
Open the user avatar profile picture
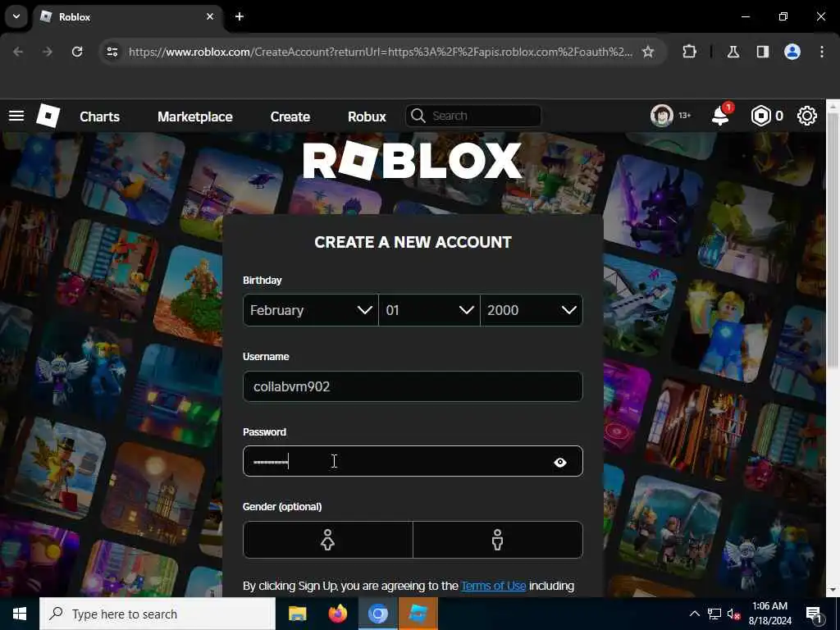click(x=662, y=115)
